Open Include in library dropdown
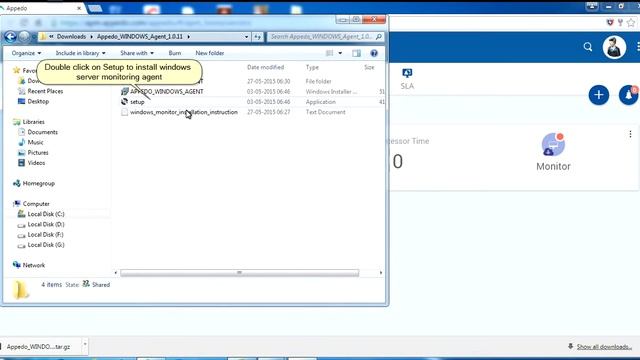 pyautogui.click(x=80, y=53)
